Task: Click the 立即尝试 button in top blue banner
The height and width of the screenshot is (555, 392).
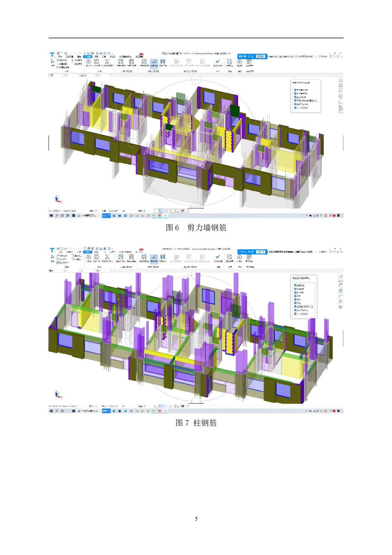Action: coord(260,56)
